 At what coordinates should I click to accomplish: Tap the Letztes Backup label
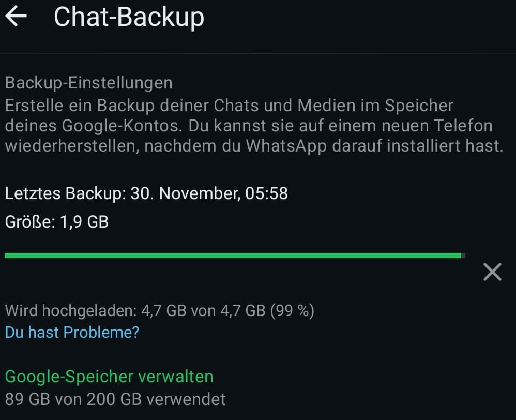point(65,194)
